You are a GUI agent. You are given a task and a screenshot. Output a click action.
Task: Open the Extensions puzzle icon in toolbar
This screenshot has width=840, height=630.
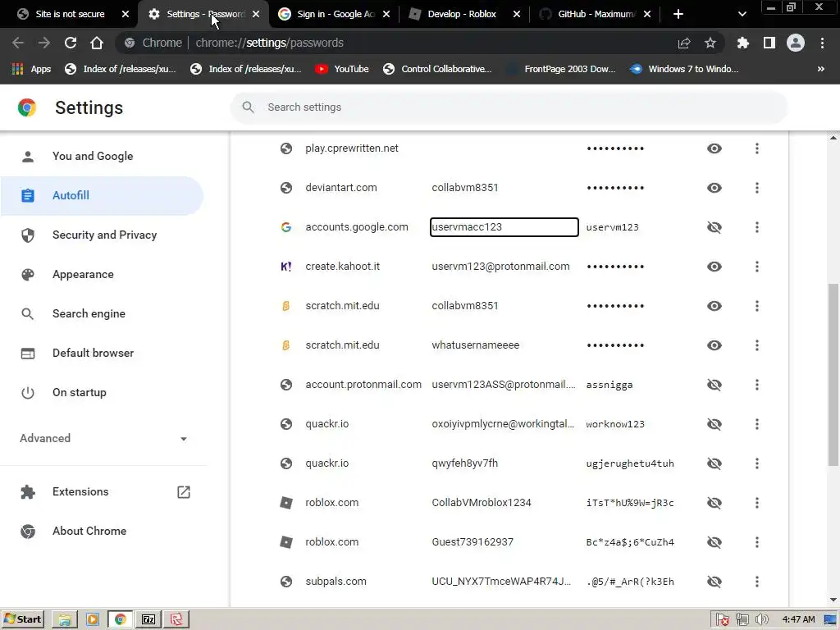[x=742, y=43]
